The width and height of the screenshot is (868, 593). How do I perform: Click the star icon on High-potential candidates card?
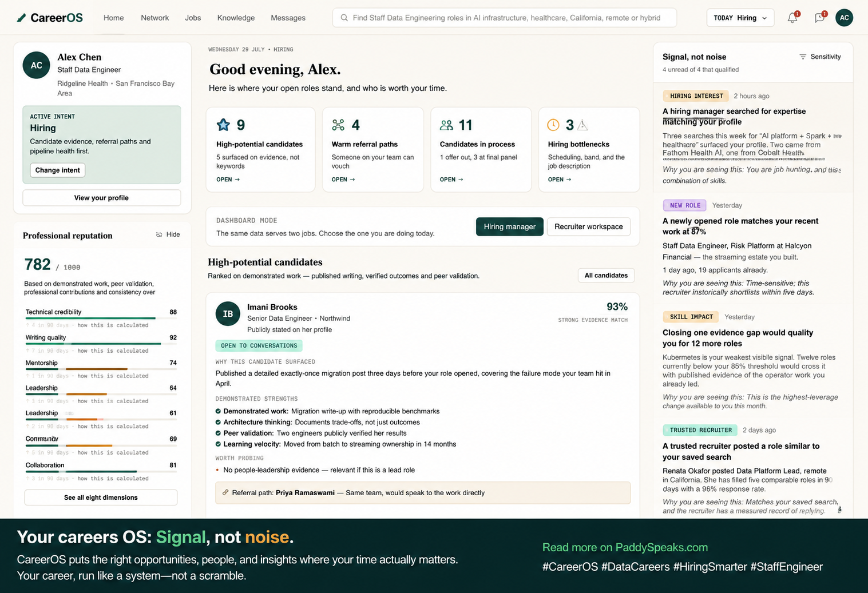(223, 125)
